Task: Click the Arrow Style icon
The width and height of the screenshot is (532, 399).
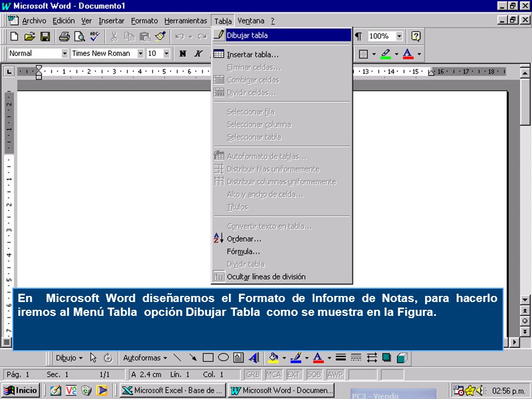Action: click(x=372, y=357)
